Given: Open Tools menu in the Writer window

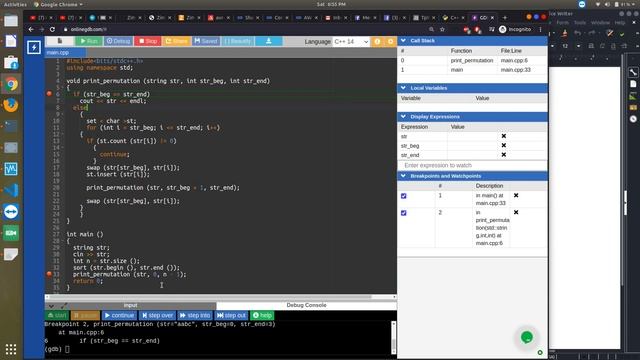Looking at the screenshot, I should (x=580, y=23).
